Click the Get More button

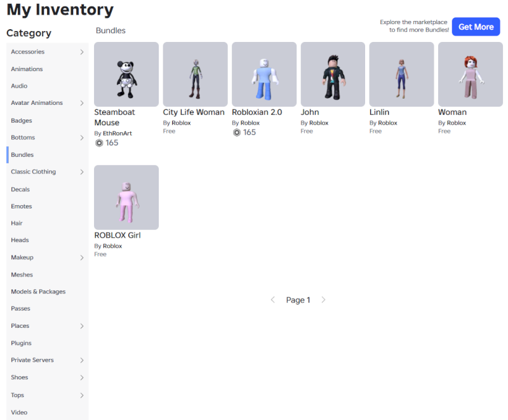pos(476,27)
